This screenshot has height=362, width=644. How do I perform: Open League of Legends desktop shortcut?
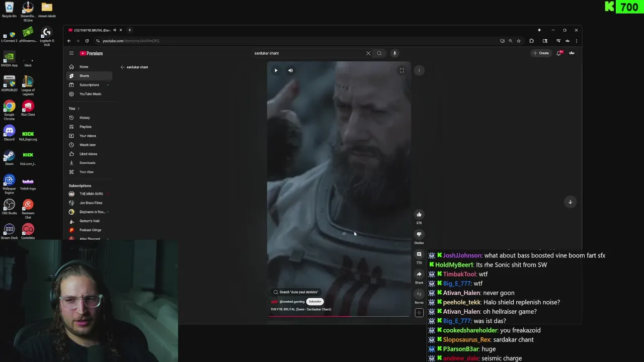pyautogui.click(x=28, y=84)
